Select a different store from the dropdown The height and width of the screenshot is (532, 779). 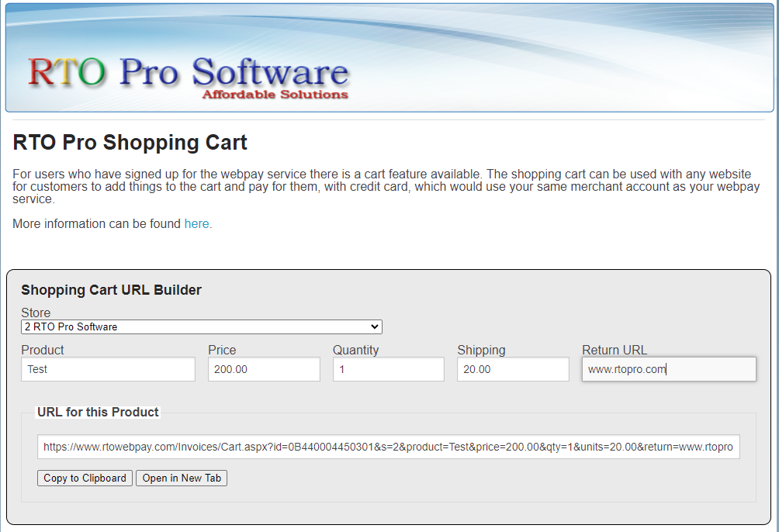200,326
